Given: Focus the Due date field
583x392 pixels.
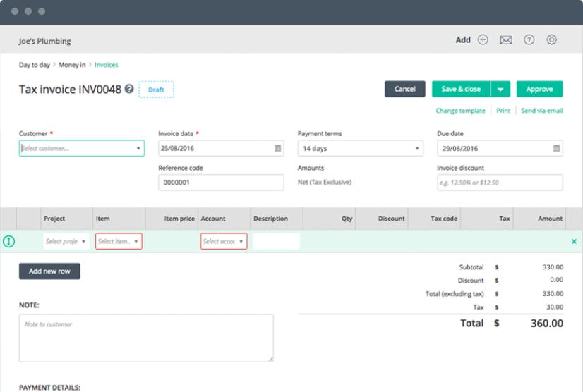Looking at the screenshot, I should 500,148.
